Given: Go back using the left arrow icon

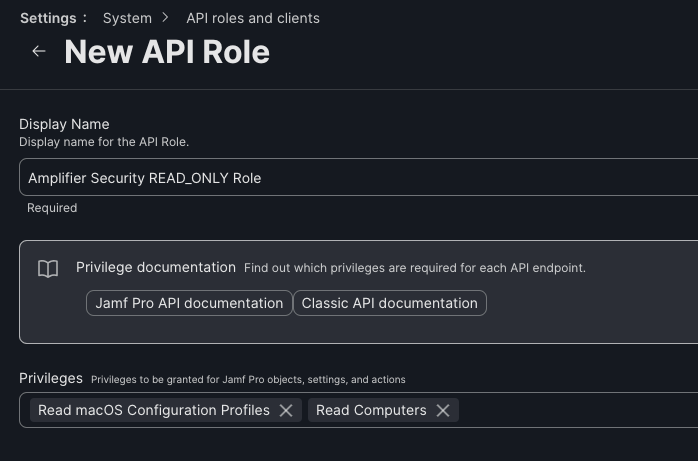Looking at the screenshot, I should point(39,51).
